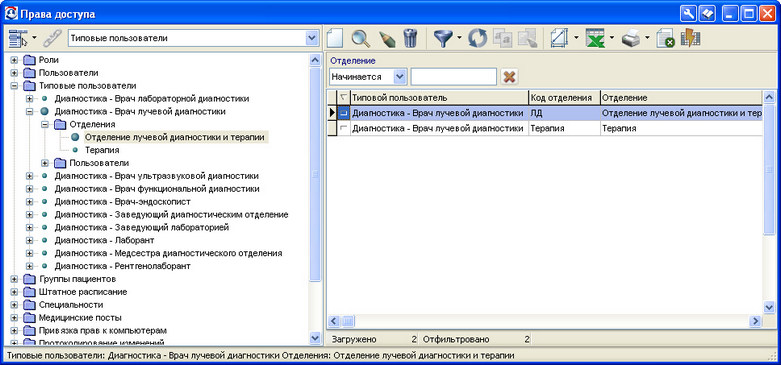Screen dimensions: 781x365
Task: Click the Excel export icon
Action: tap(595, 38)
